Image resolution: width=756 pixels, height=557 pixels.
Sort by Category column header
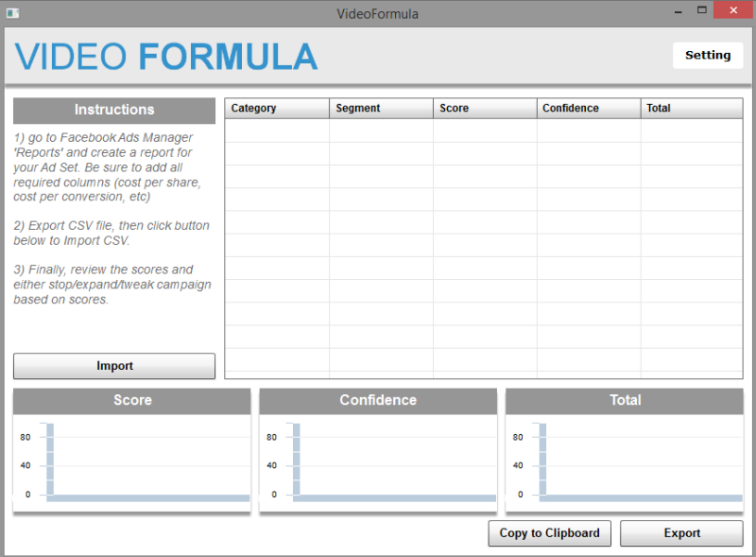click(x=277, y=108)
